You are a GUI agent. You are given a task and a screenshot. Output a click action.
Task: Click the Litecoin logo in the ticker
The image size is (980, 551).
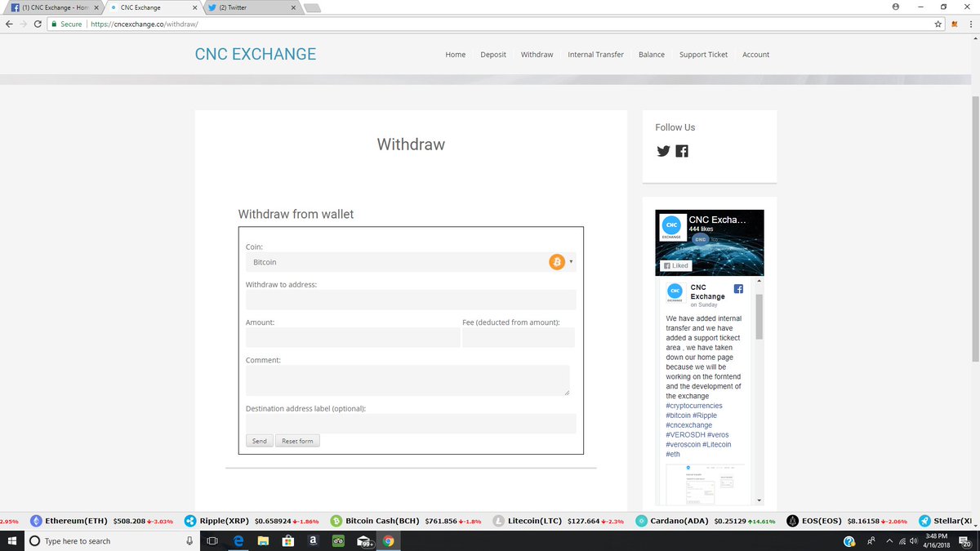497,521
